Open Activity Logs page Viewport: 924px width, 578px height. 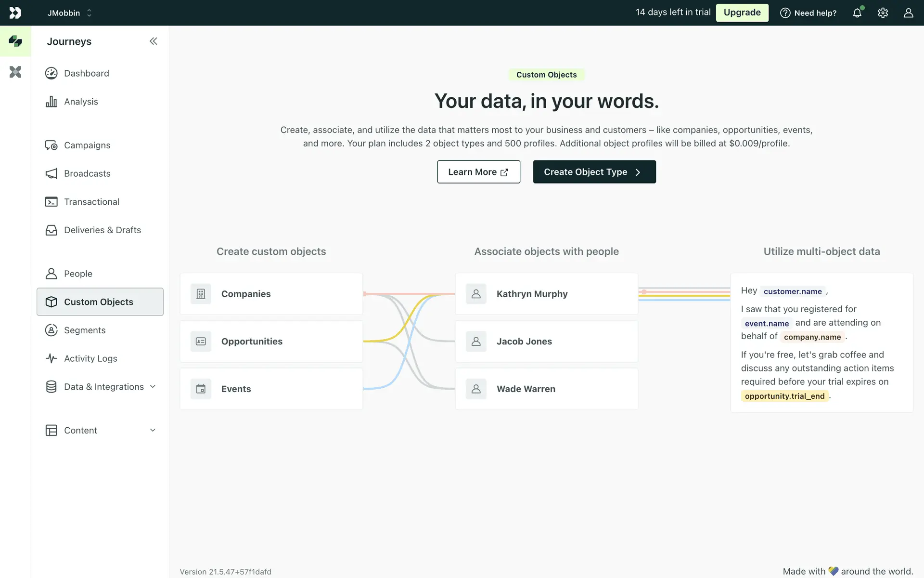(x=90, y=358)
